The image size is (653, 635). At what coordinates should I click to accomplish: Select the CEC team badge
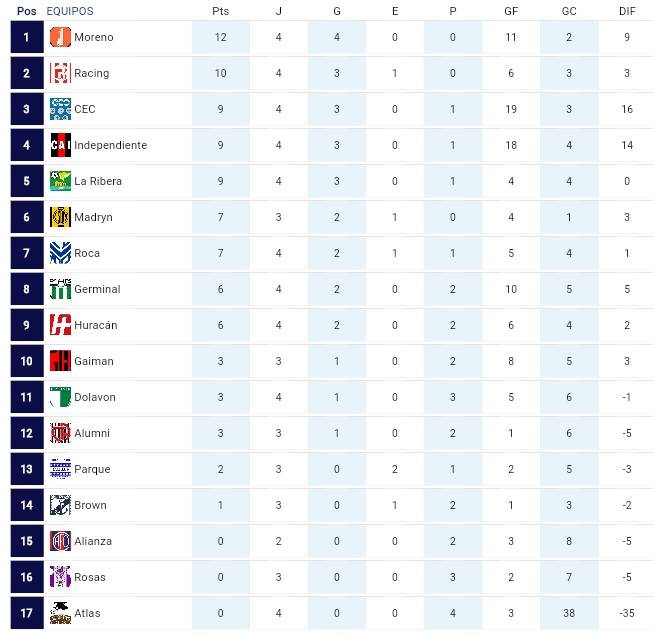click(x=60, y=109)
